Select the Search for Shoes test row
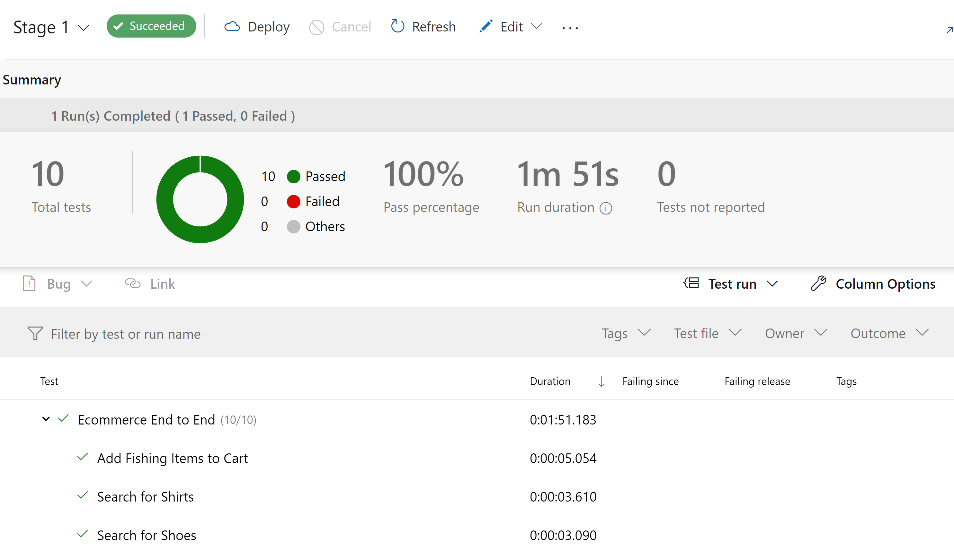Viewport: 954px width, 560px height. click(147, 535)
